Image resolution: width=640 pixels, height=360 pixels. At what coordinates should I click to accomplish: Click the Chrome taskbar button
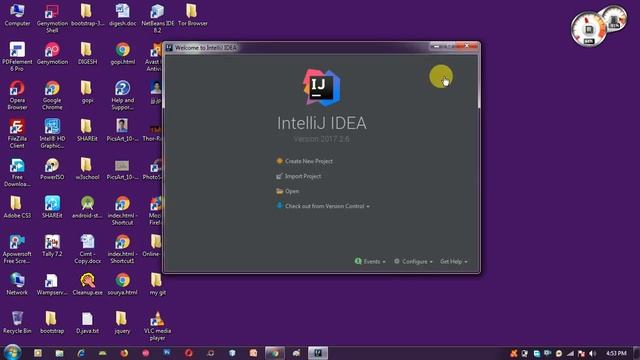coord(275,353)
